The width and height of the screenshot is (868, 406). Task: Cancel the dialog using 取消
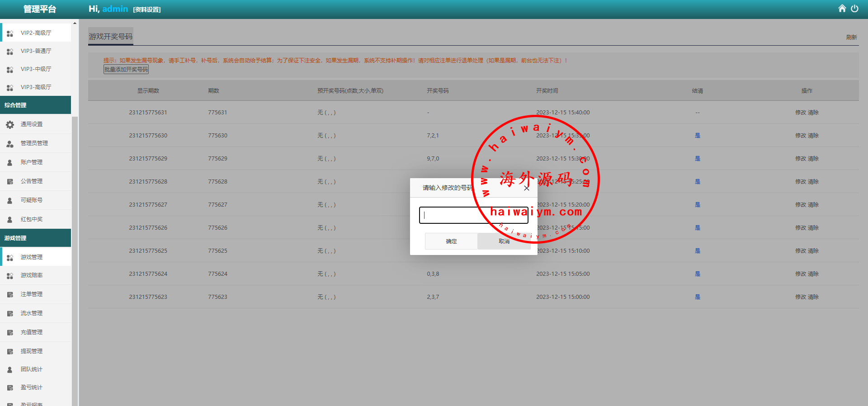[x=504, y=241]
